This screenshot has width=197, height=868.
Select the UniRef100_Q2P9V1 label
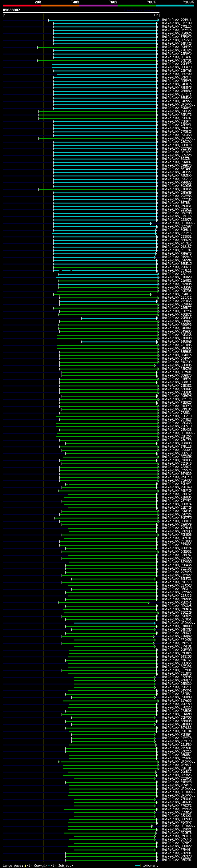(x=177, y=125)
